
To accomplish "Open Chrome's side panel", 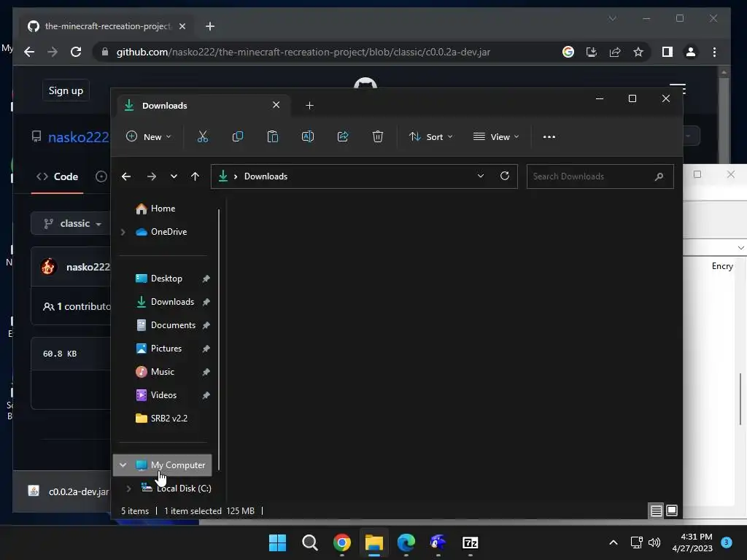I will click(667, 52).
